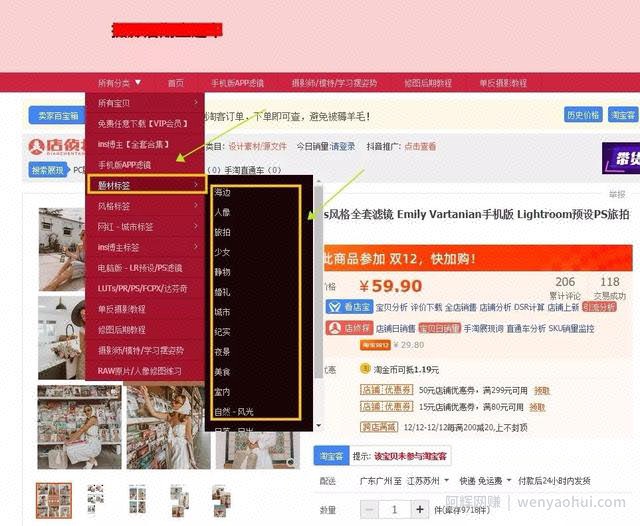
Task: Select RAW原片/人像修图练习 category
Action: (x=140, y=371)
